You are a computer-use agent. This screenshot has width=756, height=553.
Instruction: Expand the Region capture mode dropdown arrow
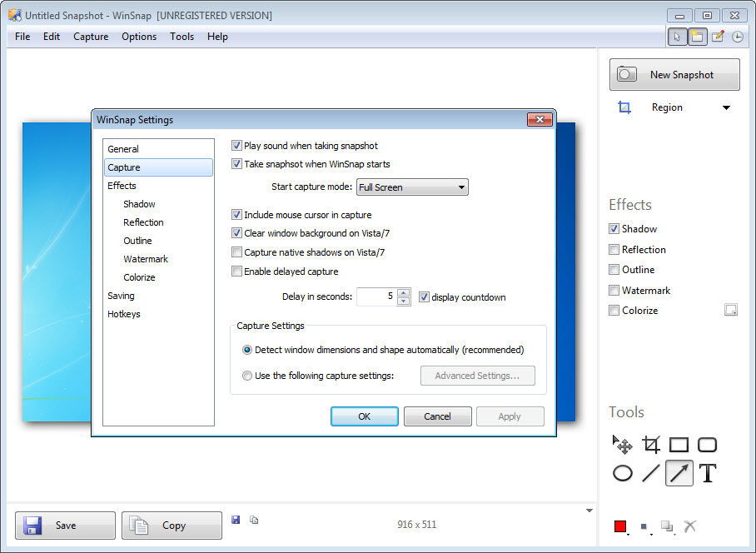(726, 107)
